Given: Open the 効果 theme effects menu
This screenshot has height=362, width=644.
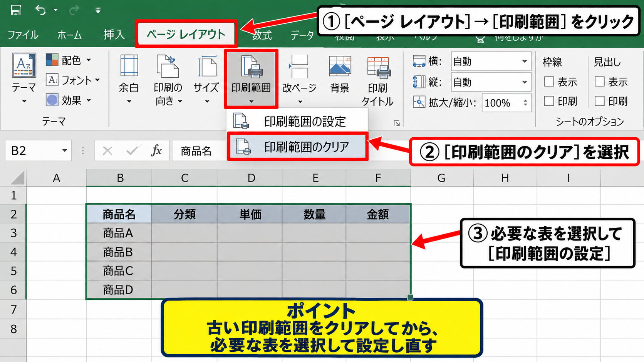Looking at the screenshot, I should pos(69,100).
